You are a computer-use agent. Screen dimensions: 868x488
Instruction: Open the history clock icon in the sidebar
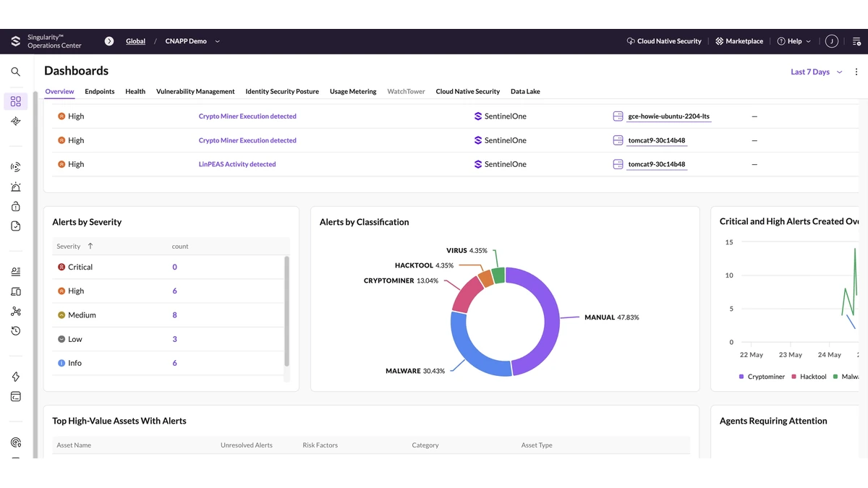pyautogui.click(x=16, y=331)
